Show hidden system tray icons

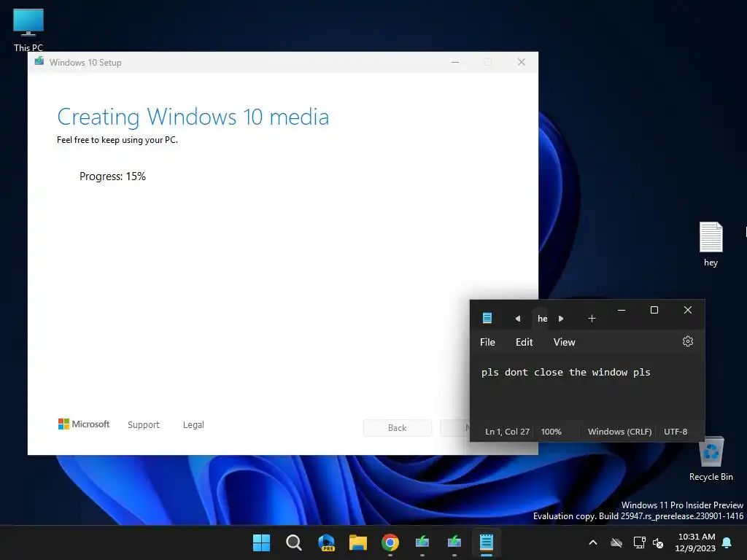click(593, 542)
